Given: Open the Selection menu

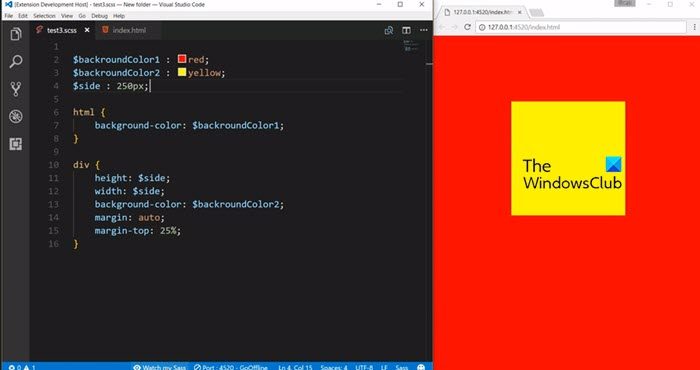Looking at the screenshot, I should 44,16.
